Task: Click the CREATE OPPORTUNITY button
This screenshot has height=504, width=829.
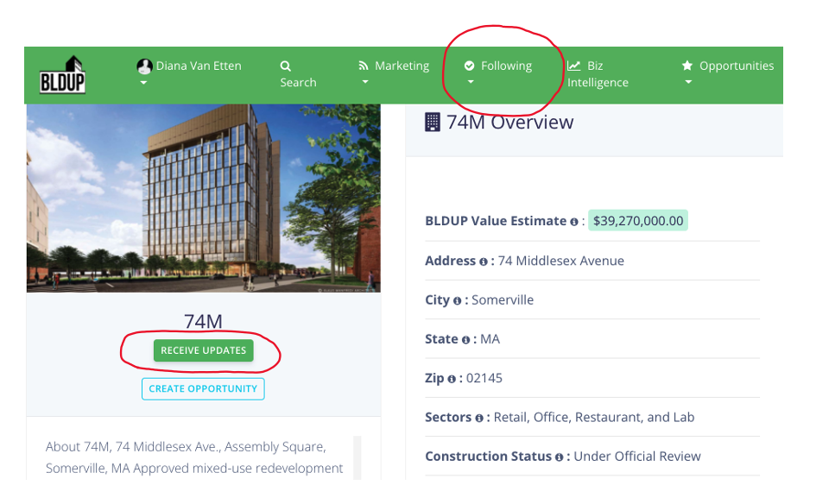Action: click(x=203, y=389)
